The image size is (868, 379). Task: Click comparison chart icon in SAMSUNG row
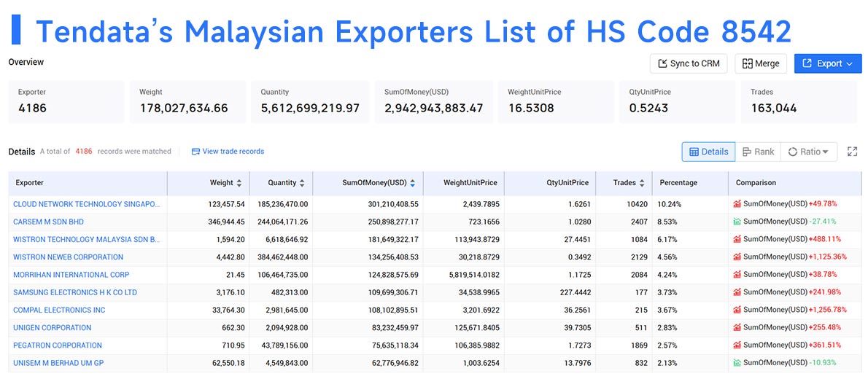click(x=737, y=292)
